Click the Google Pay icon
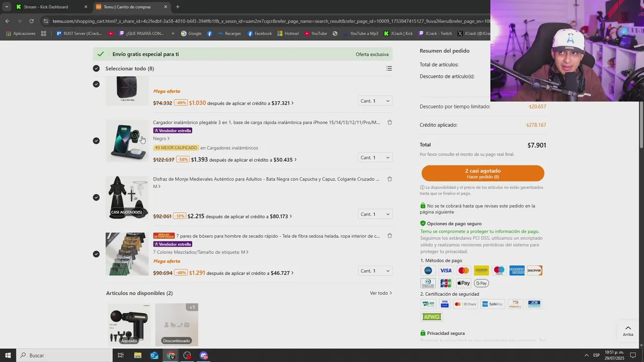 (x=481, y=283)
